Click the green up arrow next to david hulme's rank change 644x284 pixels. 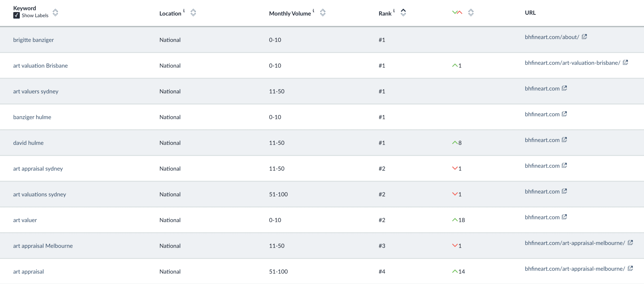[455, 143]
